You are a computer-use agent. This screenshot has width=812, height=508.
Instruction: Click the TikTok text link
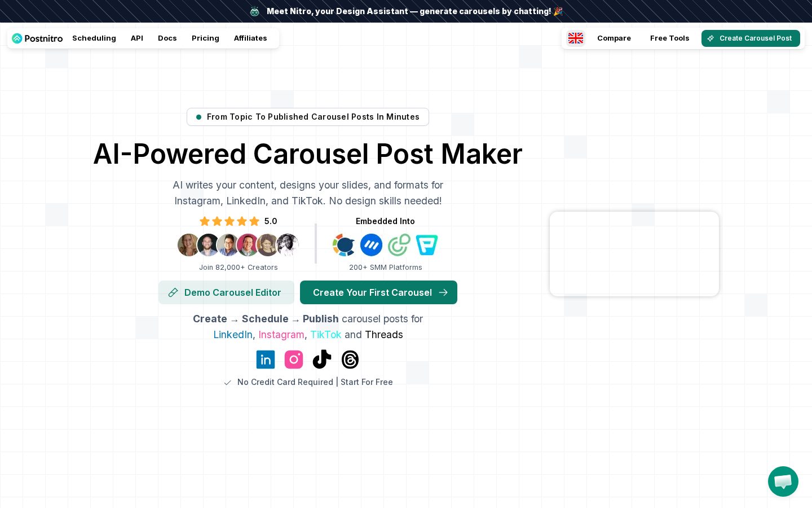tap(326, 335)
